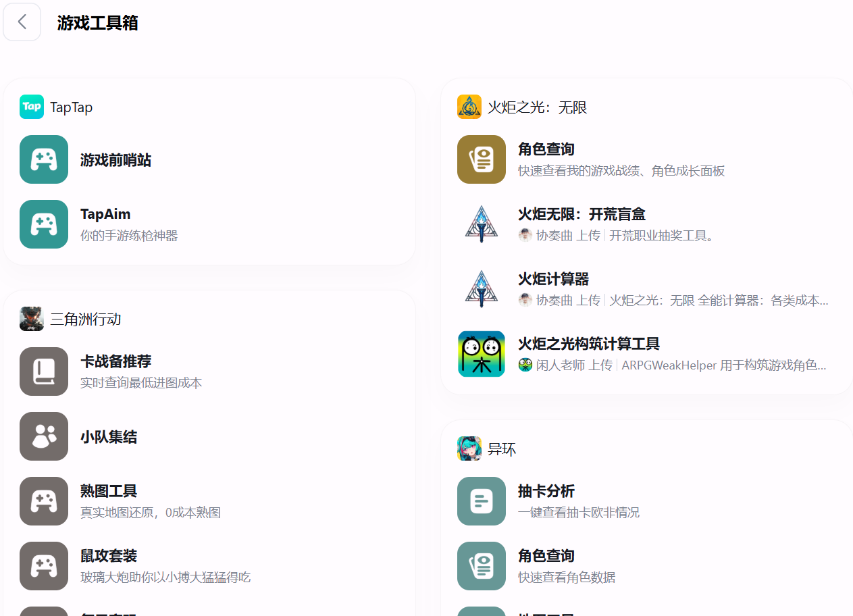
Task: Open the 卡战备推荐 book icon
Action: (44, 371)
